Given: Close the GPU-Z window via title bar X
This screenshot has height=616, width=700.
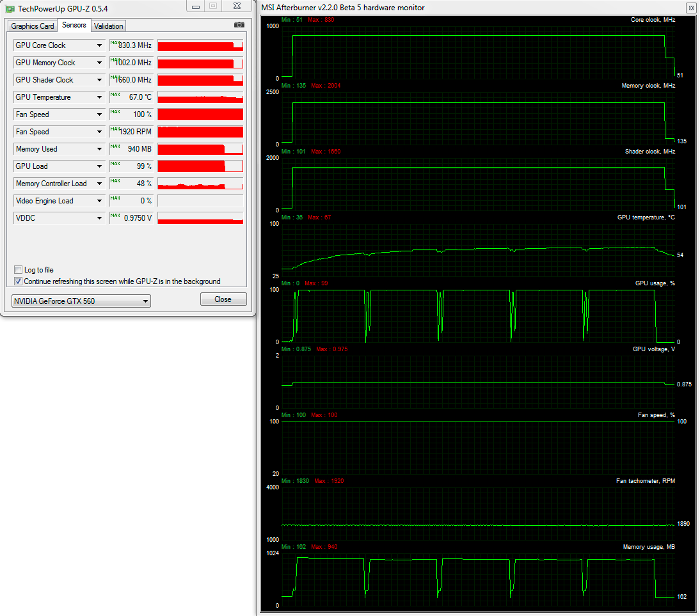Looking at the screenshot, I should 237,6.
